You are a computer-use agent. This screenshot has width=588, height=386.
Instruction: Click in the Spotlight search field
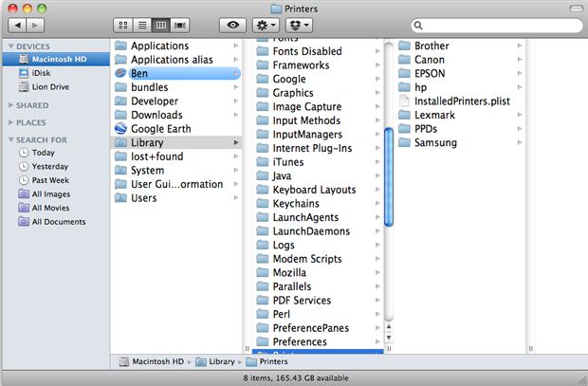(493, 24)
